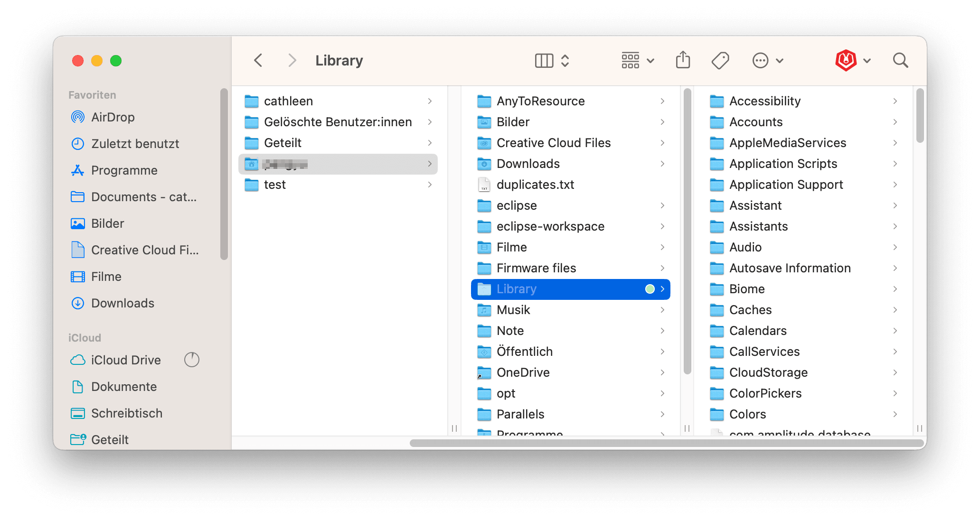Select the Accounts folder
Viewport: 980px width, 520px height.
coord(803,122)
